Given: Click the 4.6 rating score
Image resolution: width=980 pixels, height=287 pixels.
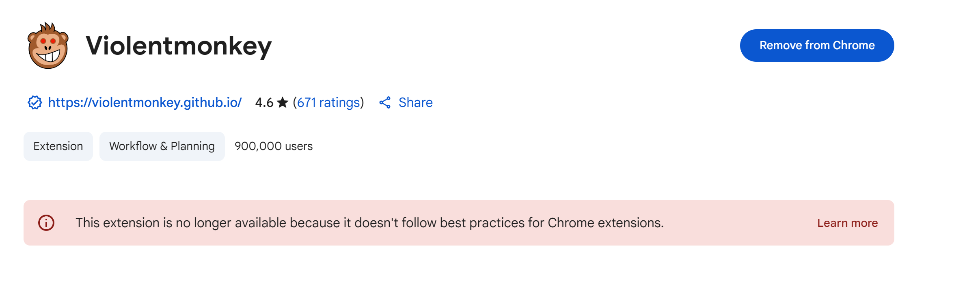Looking at the screenshot, I should tap(264, 102).
